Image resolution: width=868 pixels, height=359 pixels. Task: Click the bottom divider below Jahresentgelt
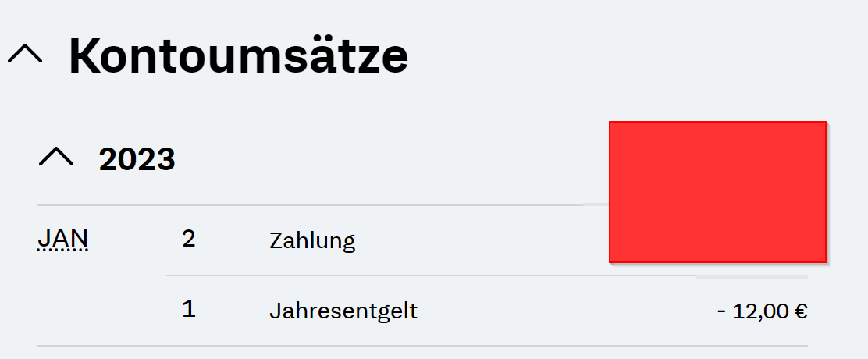pyautogui.click(x=422, y=345)
